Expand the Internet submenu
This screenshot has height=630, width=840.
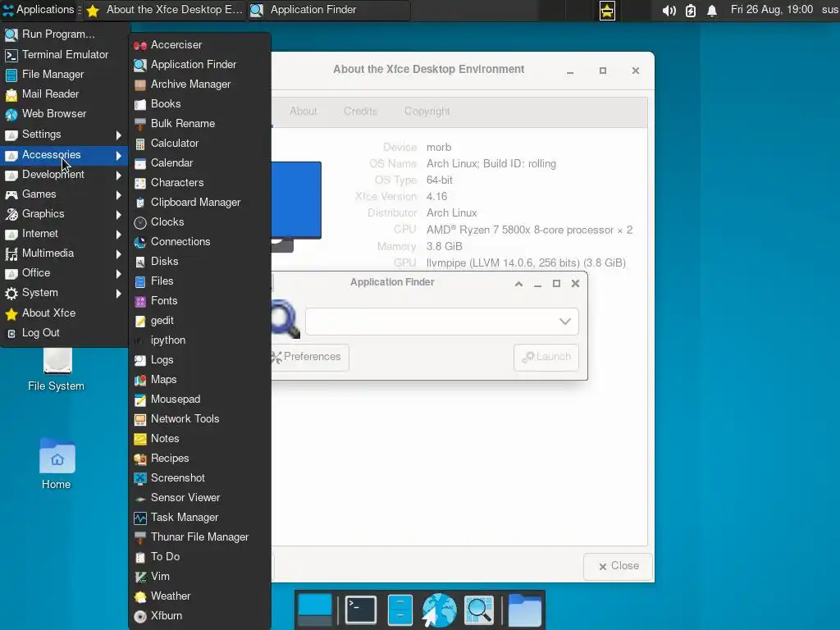64,234
